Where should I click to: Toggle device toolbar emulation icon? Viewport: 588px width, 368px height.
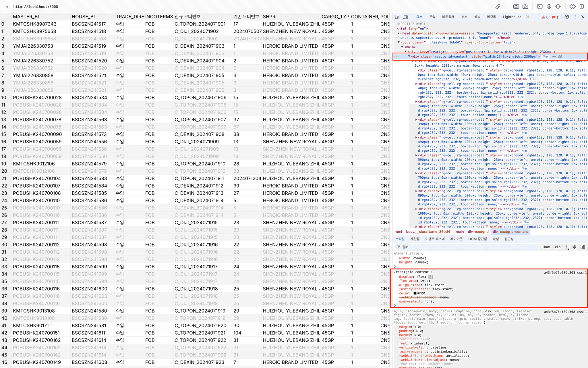point(406,17)
